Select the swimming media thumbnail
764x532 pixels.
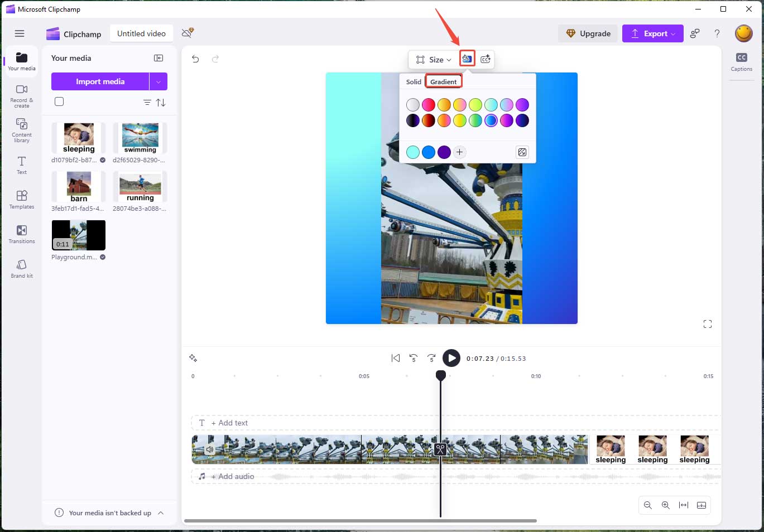(x=139, y=137)
